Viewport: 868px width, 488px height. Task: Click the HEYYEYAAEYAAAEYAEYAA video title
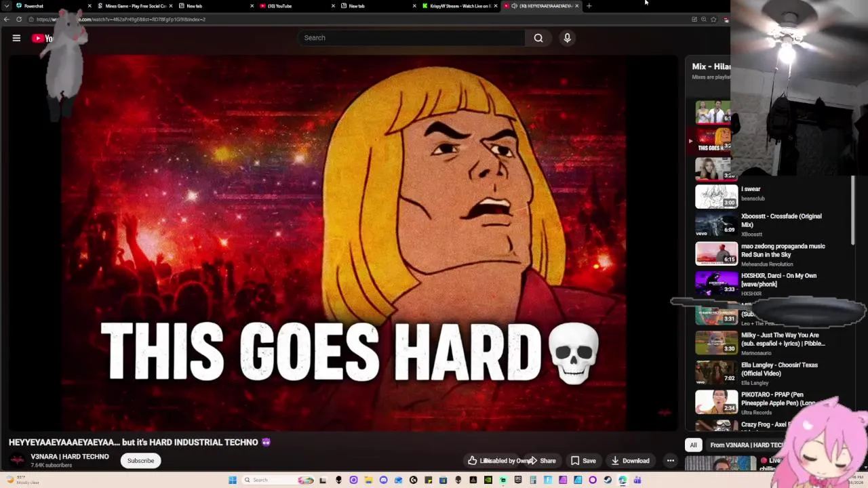tap(140, 442)
